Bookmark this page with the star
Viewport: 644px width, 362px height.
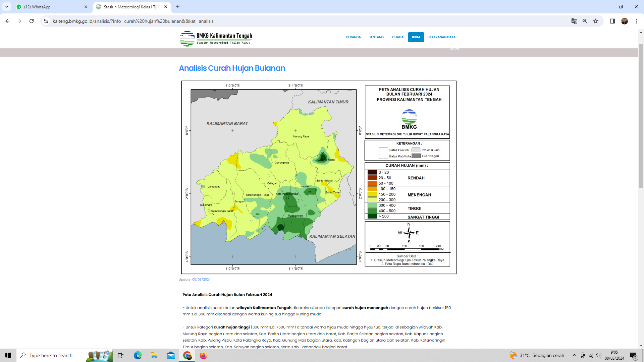pyautogui.click(x=596, y=21)
